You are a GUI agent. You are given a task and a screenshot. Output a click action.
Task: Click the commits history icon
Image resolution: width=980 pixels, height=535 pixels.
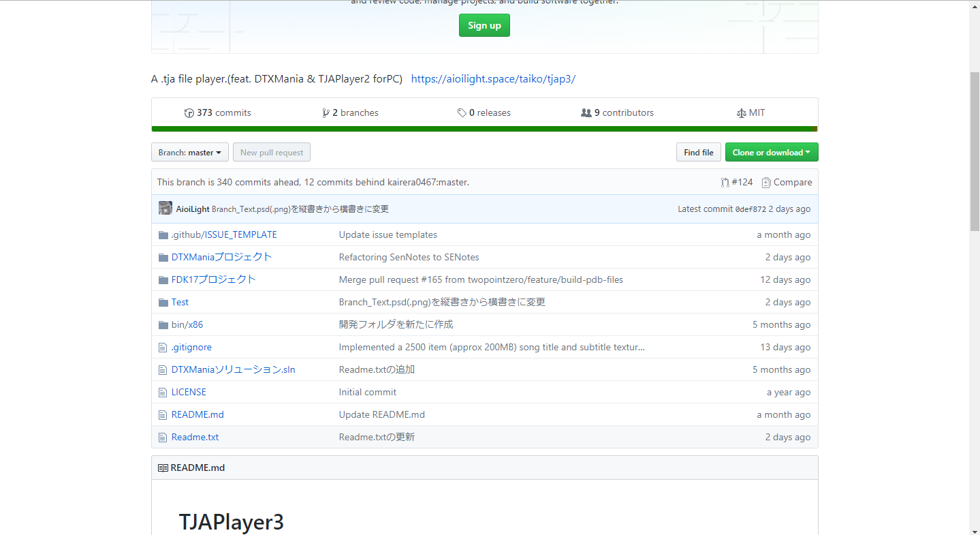coord(189,113)
